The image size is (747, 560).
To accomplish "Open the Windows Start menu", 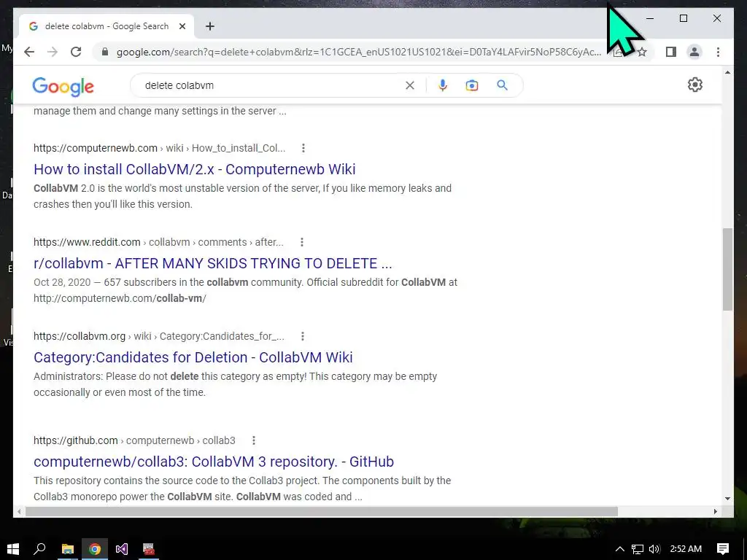I will pyautogui.click(x=13, y=549).
